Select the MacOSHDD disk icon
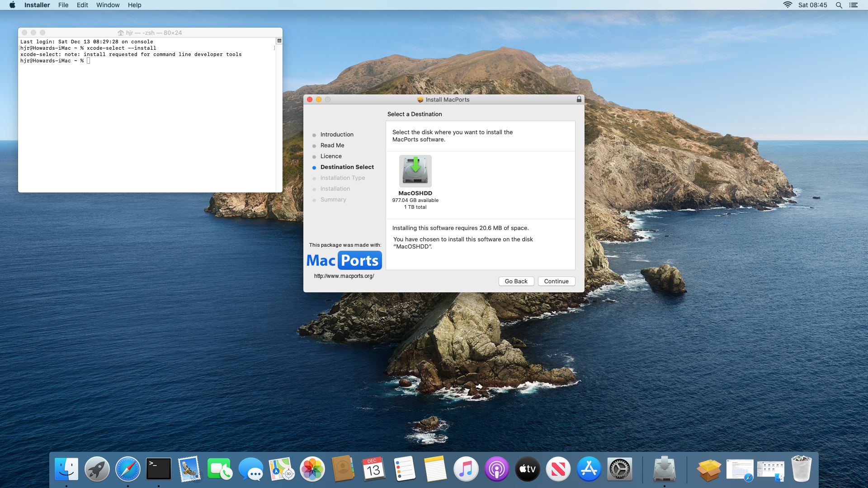Screen dimensions: 868x488 (x=415, y=171)
